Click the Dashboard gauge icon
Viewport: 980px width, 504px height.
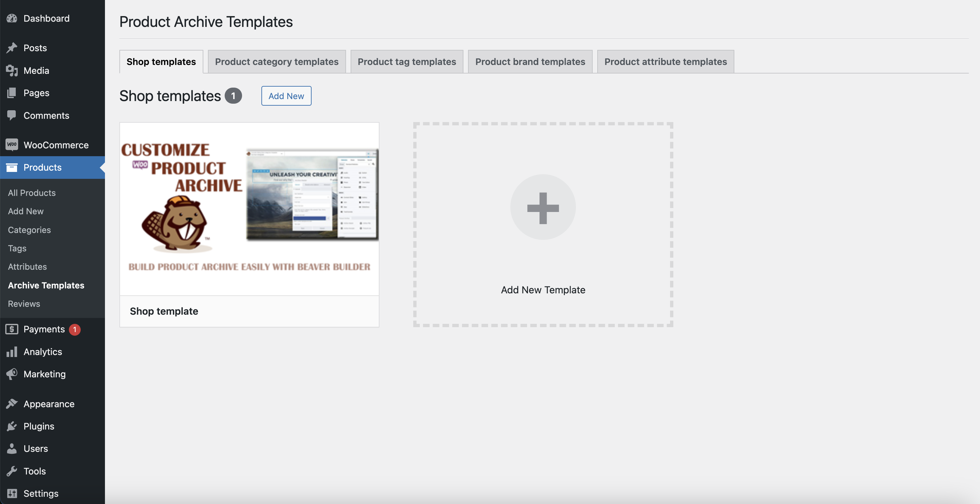(12, 18)
